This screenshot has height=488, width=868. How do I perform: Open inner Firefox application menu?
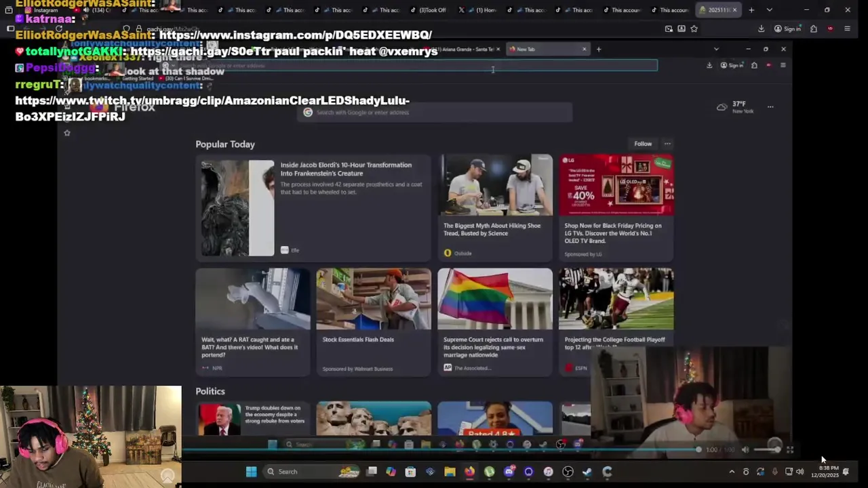[783, 65]
